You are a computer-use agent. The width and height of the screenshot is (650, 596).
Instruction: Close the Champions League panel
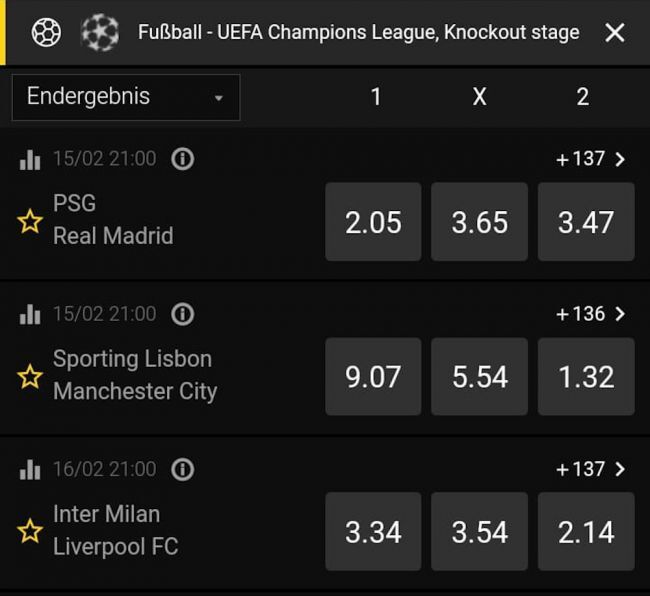click(x=615, y=33)
